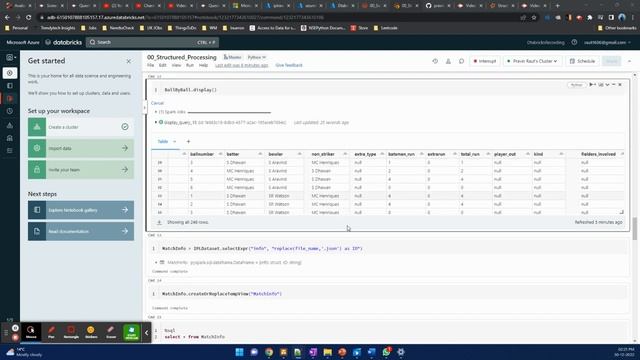Select highlighted home icon in left sidebar
Screen dimensions: 640x360
[x=10, y=73]
